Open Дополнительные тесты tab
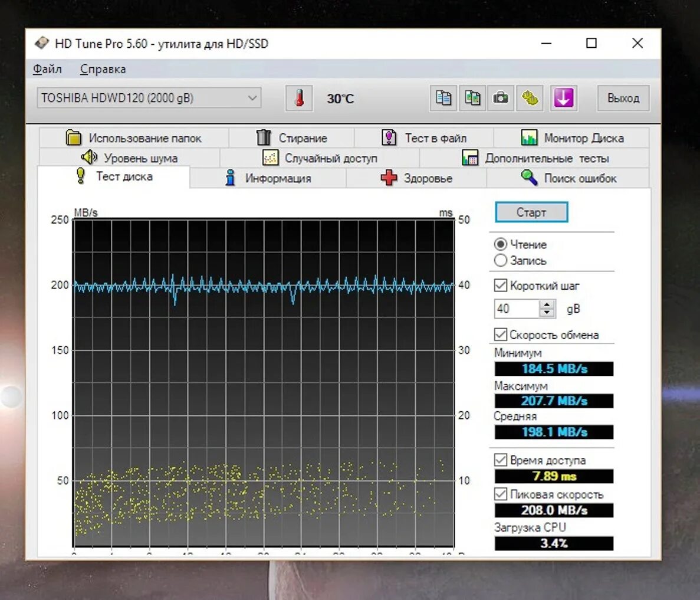700x600 pixels. (535, 158)
